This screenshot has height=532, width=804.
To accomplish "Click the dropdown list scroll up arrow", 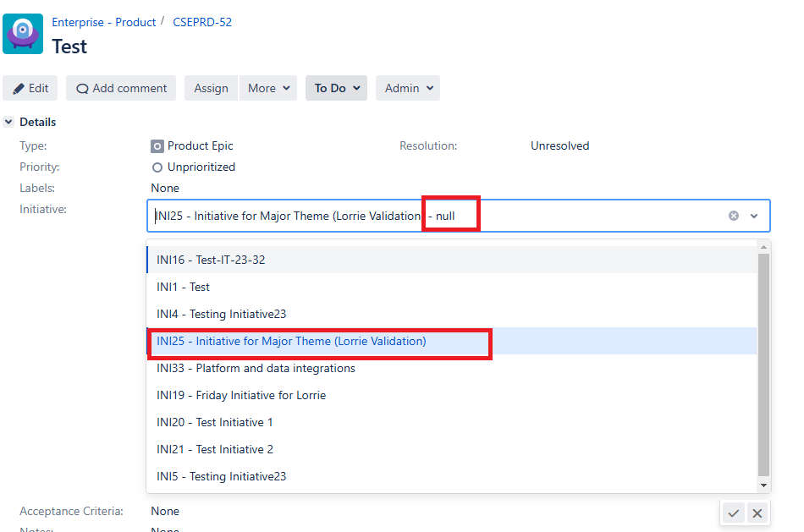I will (764, 247).
